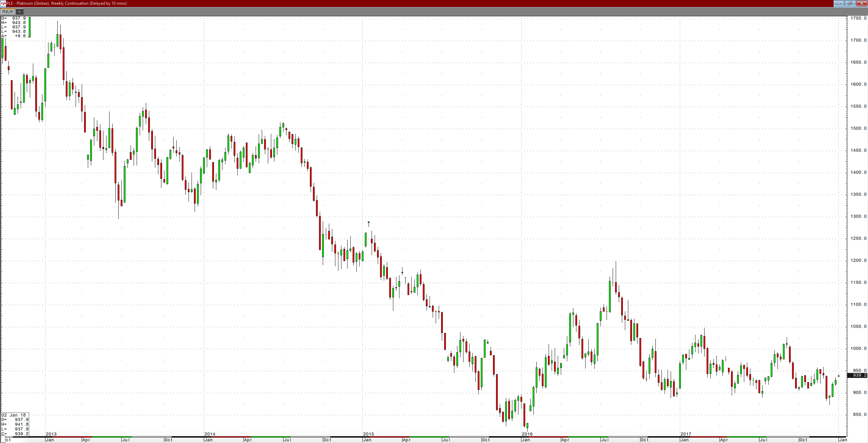Add a new chart tab with plus button

pyautogui.click(x=19, y=12)
